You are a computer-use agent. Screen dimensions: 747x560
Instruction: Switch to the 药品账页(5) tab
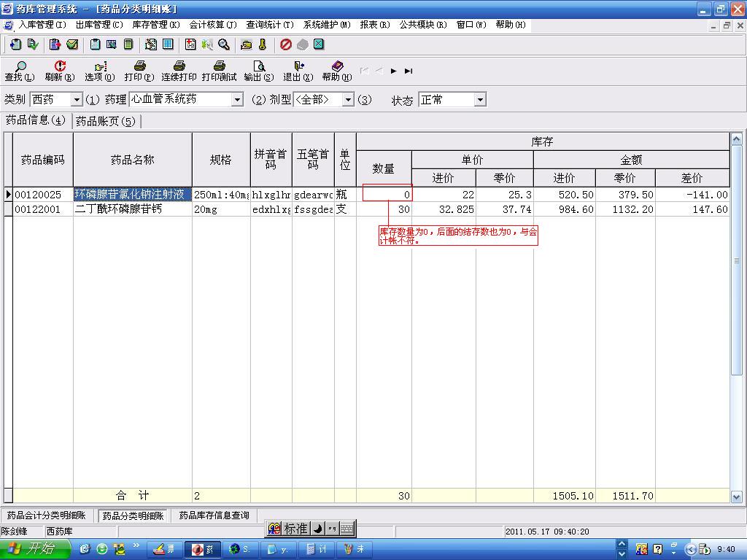106,122
